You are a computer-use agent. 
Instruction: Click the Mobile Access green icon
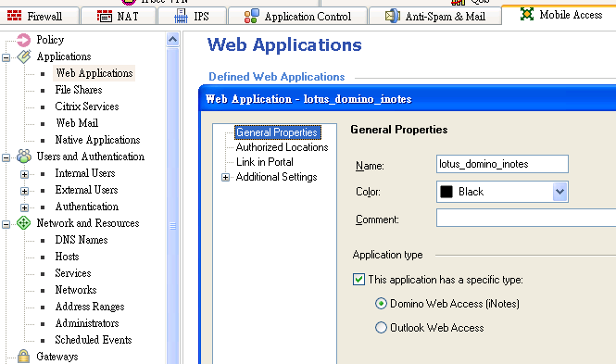(x=527, y=14)
